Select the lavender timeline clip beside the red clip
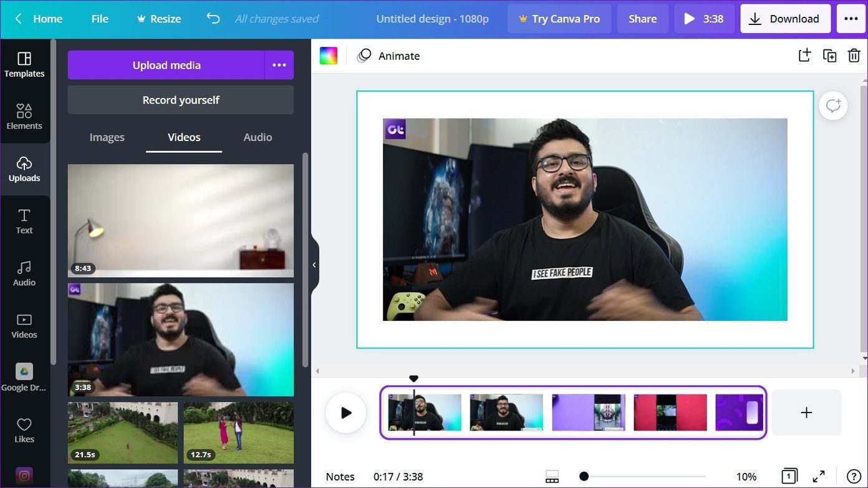Viewport: 868px width, 488px height. (589, 412)
